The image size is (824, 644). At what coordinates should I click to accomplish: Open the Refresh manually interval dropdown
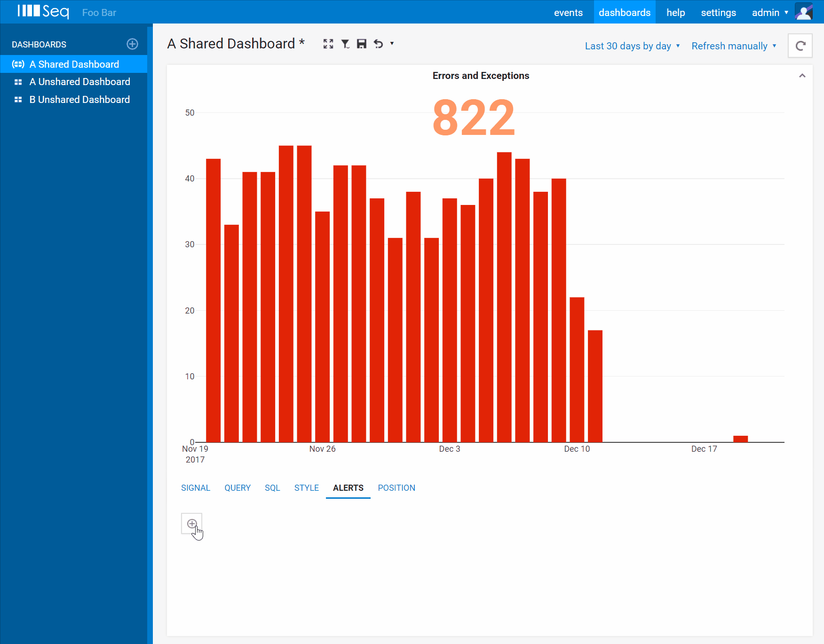click(x=733, y=46)
